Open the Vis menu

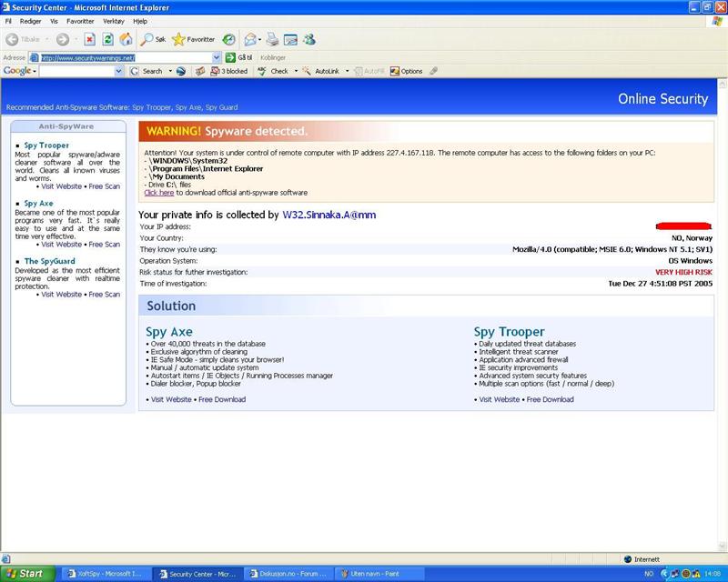point(54,21)
